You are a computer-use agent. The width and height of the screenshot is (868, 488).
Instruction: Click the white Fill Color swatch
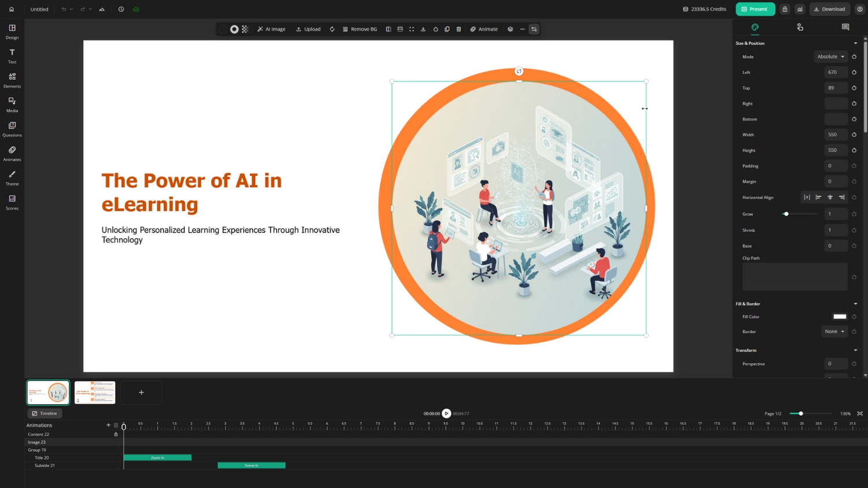pos(840,317)
